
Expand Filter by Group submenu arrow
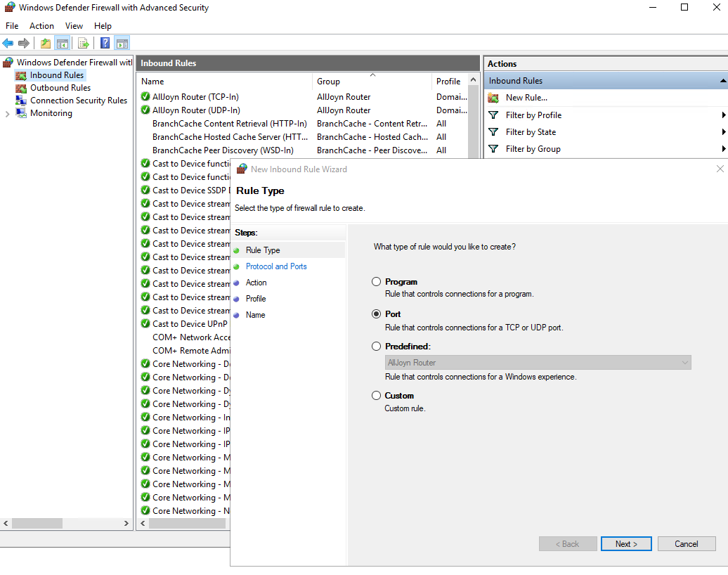point(723,148)
